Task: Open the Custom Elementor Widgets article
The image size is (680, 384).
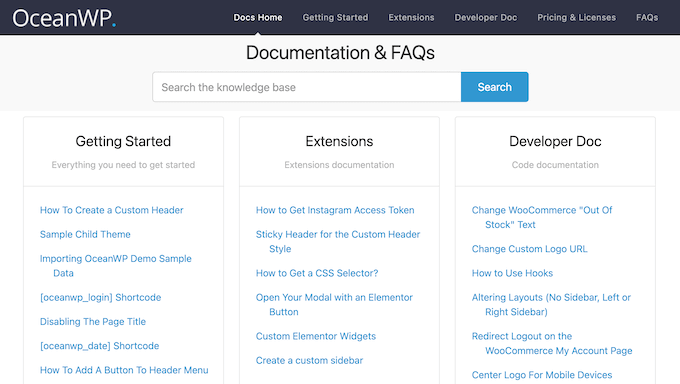Action: pos(316,336)
